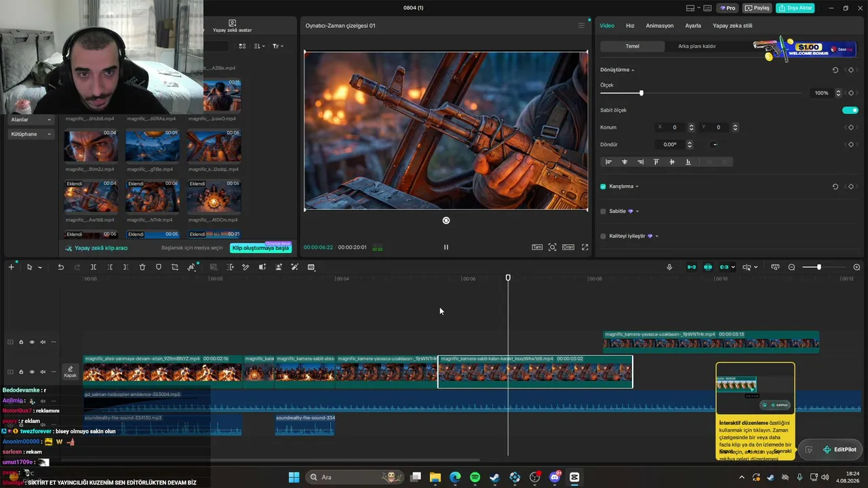
Task: Expand the Sabitle section arrow
Action: [x=637, y=211]
